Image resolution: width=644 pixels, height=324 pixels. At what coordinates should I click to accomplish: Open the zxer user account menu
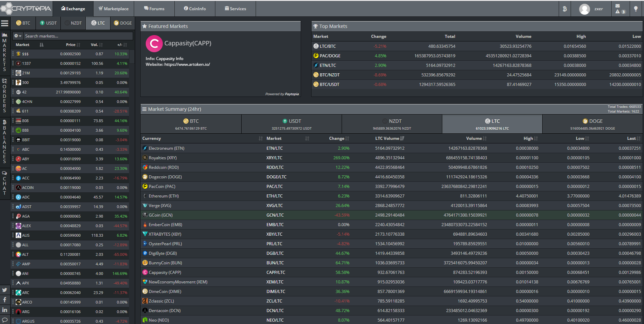coord(591,9)
